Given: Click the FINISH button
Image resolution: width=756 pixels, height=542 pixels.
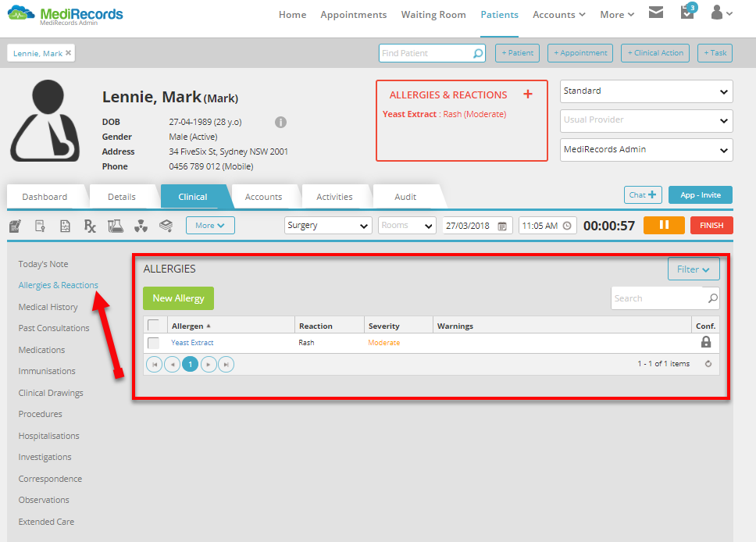Looking at the screenshot, I should [x=711, y=225].
